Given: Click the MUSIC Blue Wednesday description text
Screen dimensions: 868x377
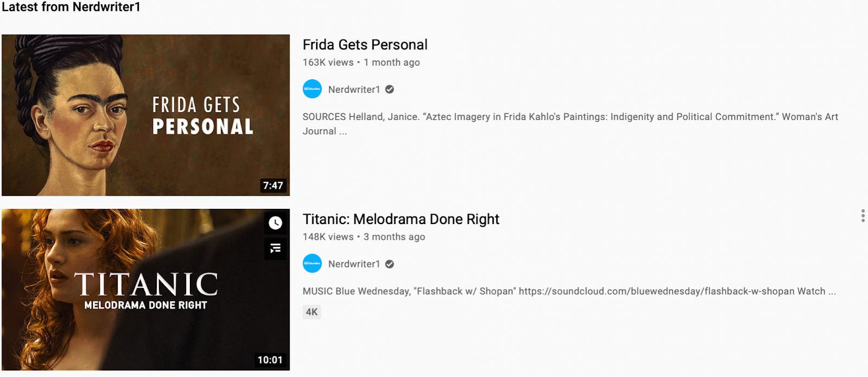Looking at the screenshot, I should point(569,291).
